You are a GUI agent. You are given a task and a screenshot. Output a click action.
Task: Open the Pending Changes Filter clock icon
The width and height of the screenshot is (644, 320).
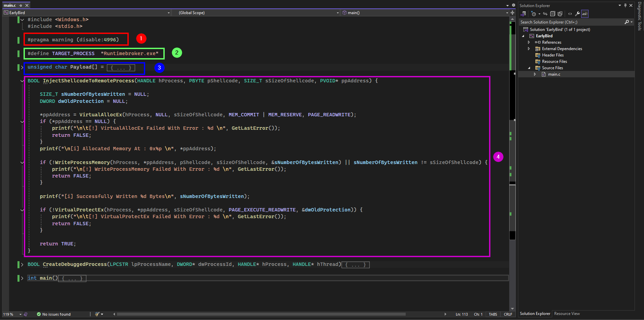pyautogui.click(x=533, y=14)
